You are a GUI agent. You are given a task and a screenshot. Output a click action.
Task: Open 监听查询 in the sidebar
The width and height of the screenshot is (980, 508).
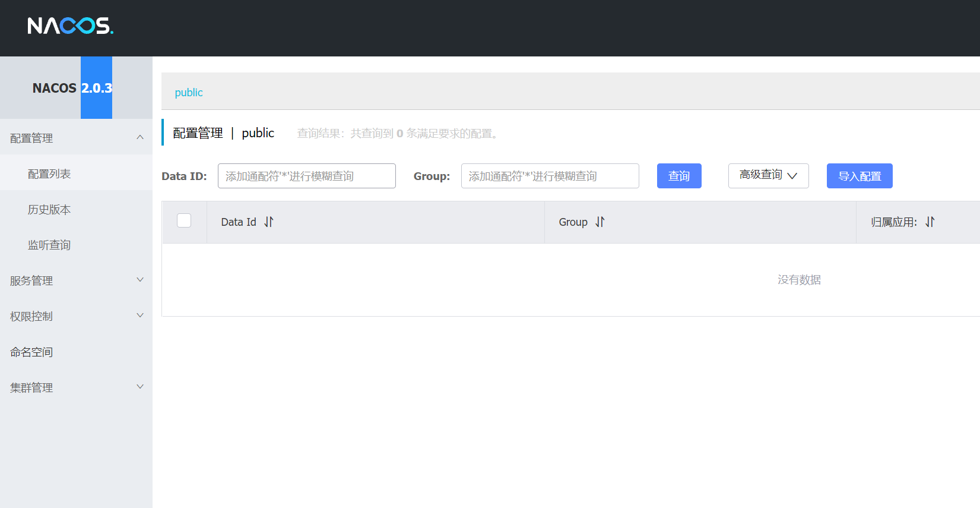(49, 245)
